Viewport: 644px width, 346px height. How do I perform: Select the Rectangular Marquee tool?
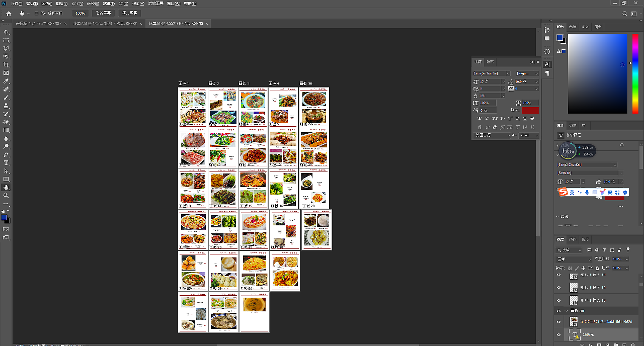tap(6, 40)
